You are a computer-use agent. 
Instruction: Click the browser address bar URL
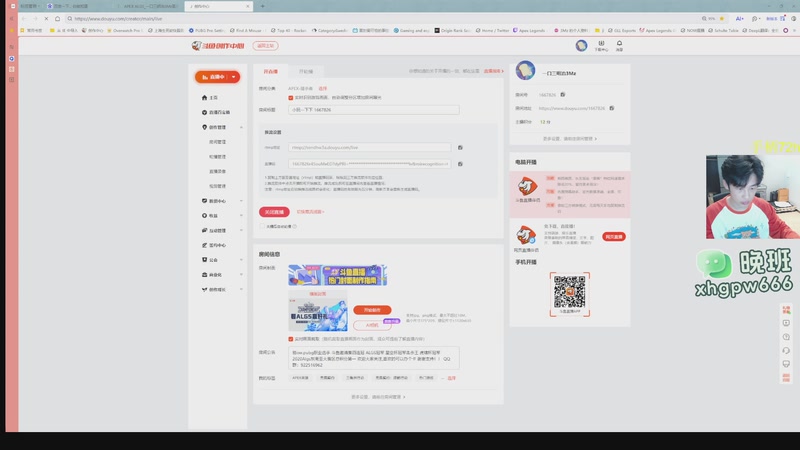[x=118, y=19]
